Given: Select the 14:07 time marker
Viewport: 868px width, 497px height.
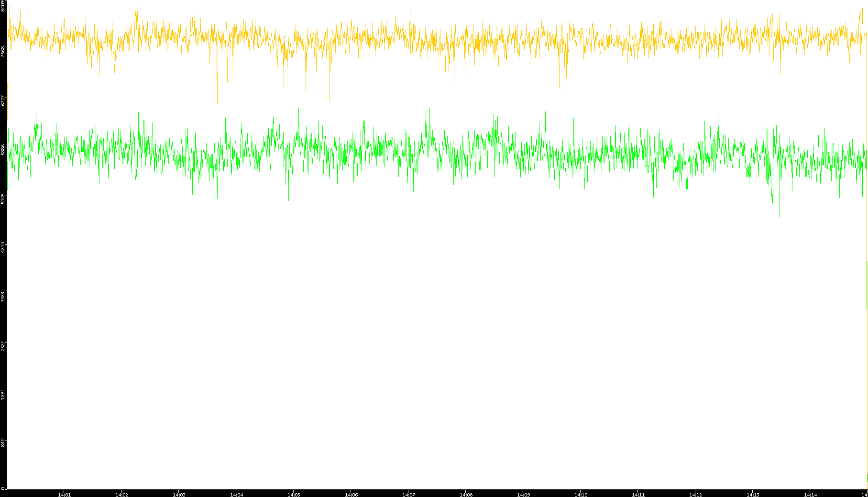Looking at the screenshot, I should click(x=408, y=495).
